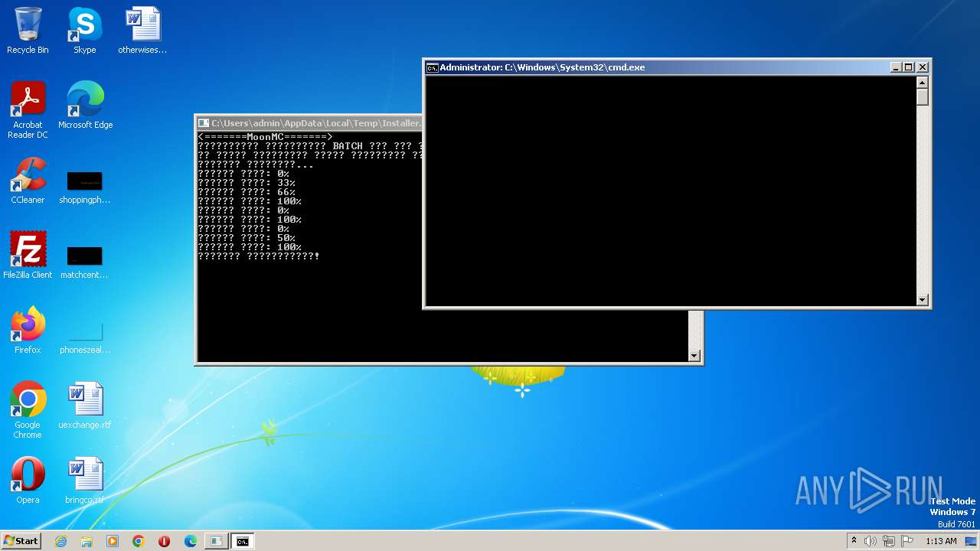Open the volume speaker tray icon

click(871, 541)
